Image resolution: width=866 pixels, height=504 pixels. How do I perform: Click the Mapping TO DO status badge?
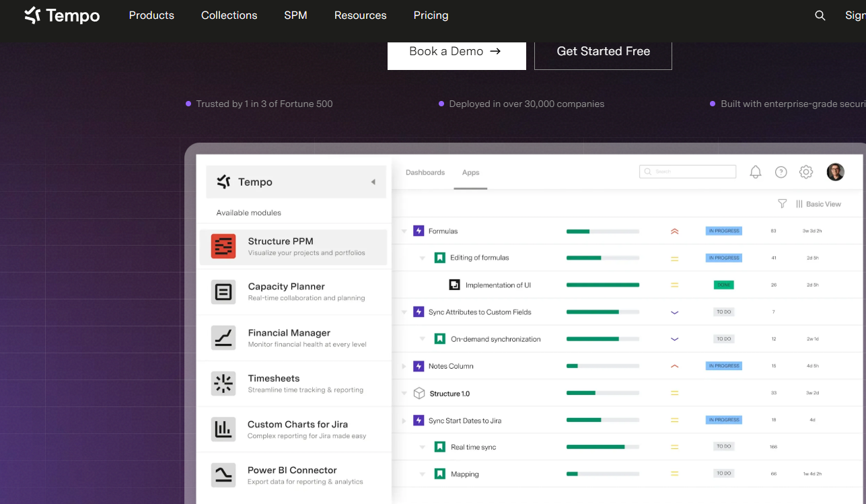[x=724, y=474]
